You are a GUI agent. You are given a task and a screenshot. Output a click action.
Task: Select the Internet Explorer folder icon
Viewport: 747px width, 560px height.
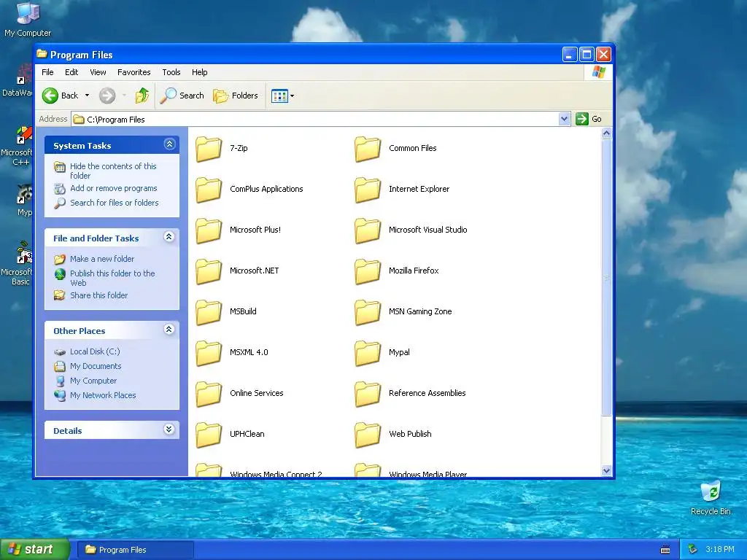pyautogui.click(x=368, y=190)
